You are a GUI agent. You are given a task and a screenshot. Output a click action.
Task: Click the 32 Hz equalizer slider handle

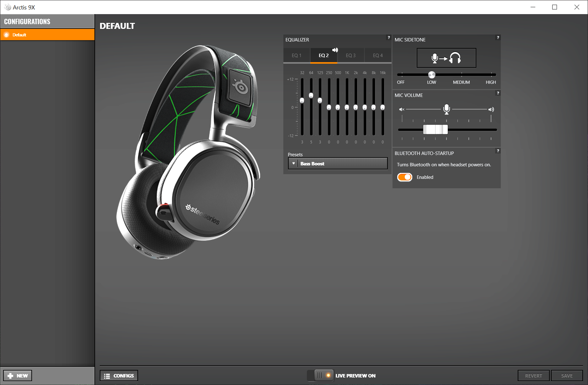click(302, 100)
